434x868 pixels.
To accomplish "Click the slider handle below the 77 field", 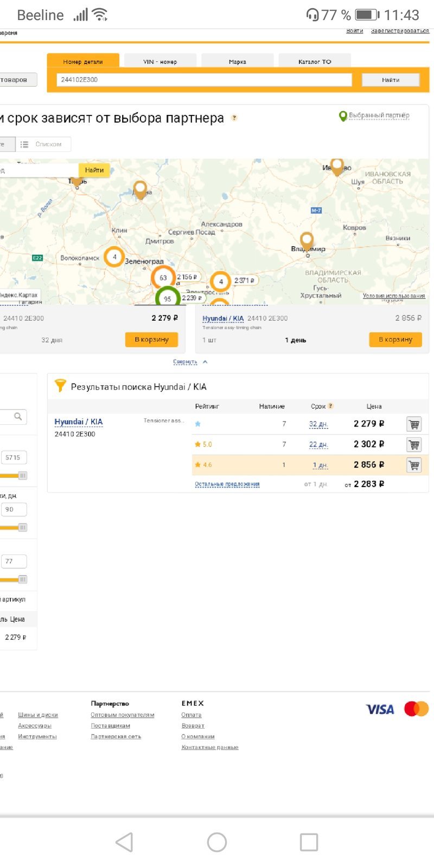I will [x=23, y=579].
